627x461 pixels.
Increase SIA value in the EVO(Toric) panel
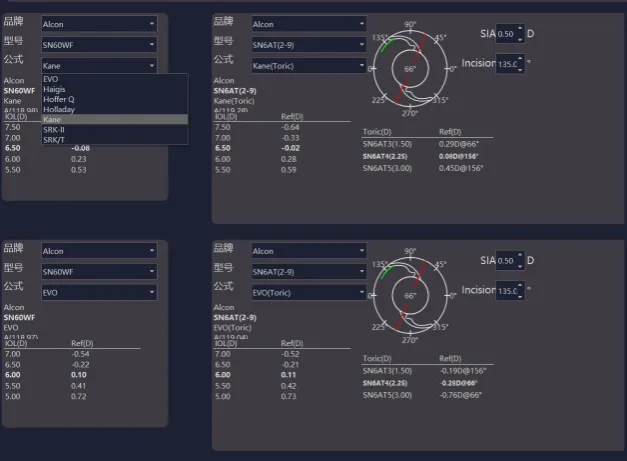[520, 257]
